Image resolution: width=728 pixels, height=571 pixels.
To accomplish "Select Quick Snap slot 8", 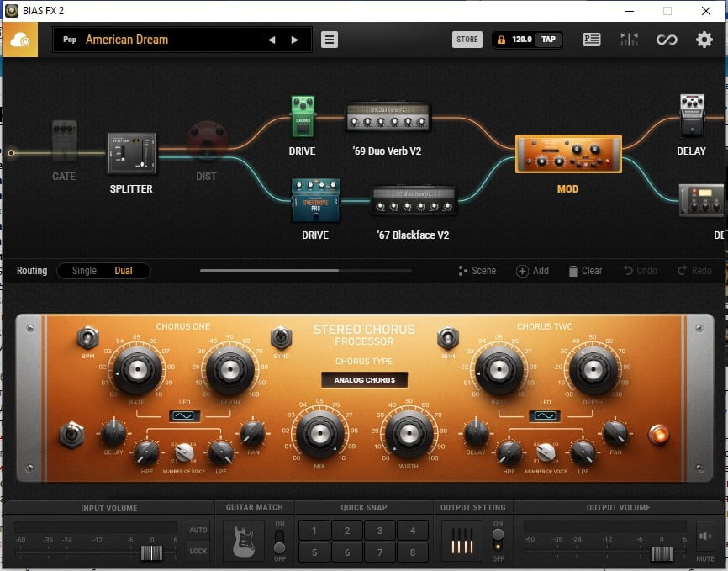I will pos(413,552).
